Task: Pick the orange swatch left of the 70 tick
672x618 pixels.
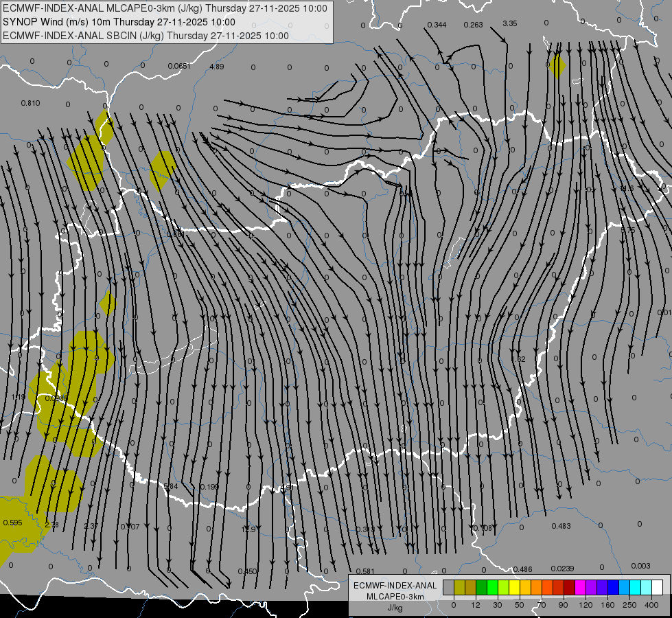Action: pyautogui.click(x=537, y=587)
